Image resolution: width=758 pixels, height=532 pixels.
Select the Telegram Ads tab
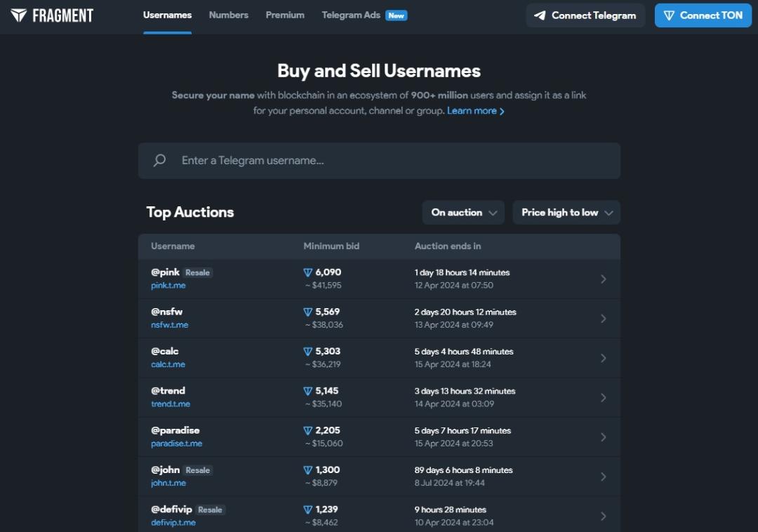(x=351, y=15)
